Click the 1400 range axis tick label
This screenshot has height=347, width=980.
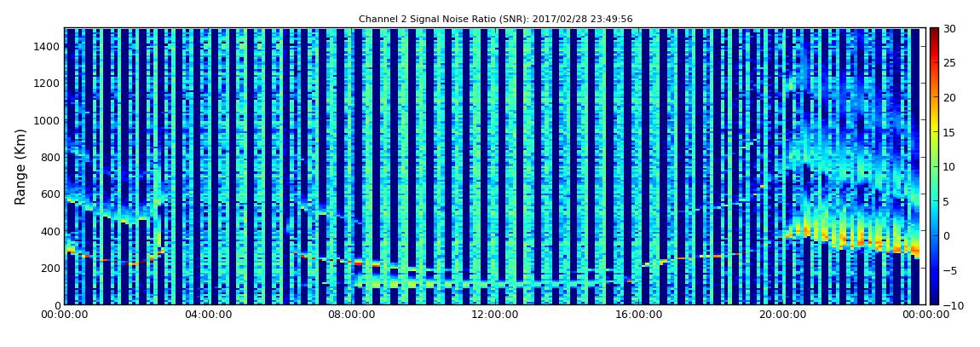[x=47, y=46]
